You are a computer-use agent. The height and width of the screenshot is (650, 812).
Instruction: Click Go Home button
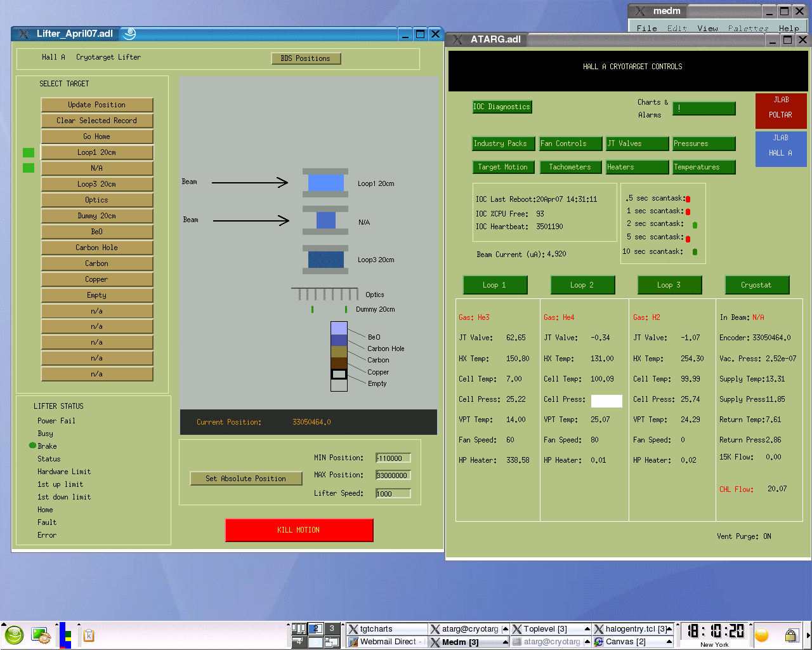tap(97, 136)
